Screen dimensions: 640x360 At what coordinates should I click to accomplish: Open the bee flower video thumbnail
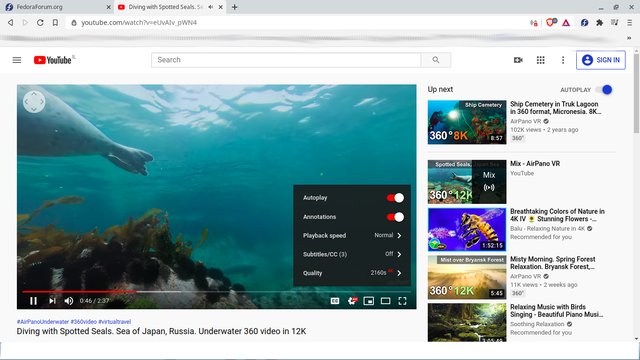click(467, 229)
